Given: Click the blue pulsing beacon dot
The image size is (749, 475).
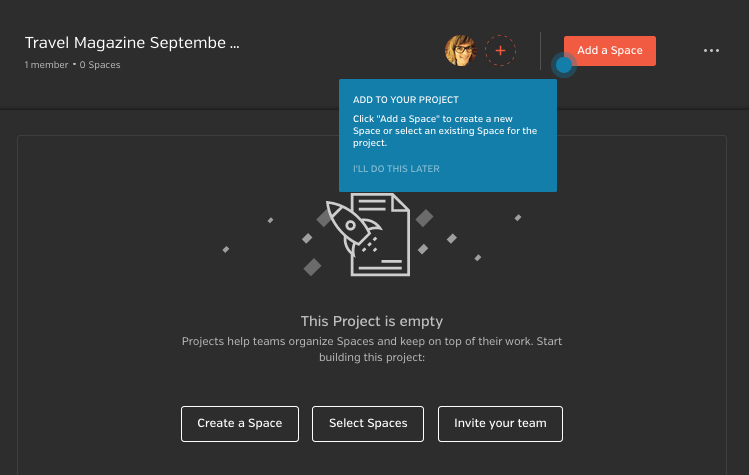Looking at the screenshot, I should tap(564, 65).
